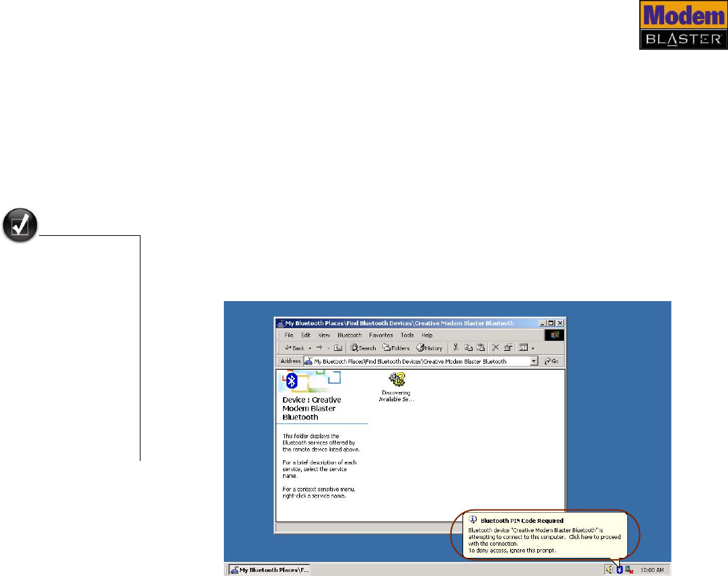Image resolution: width=728 pixels, height=576 pixels.
Task: Minimize the My Bluetooth Places window
Action: (x=542, y=323)
